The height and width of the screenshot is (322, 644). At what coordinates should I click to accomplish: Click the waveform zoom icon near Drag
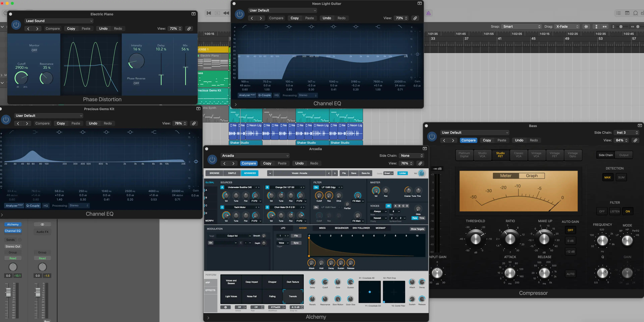(x=586, y=27)
